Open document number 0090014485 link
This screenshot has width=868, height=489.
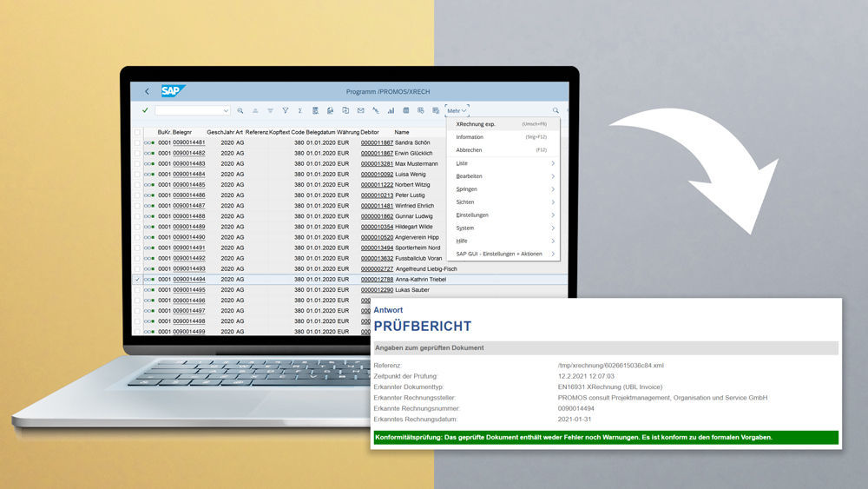click(188, 185)
